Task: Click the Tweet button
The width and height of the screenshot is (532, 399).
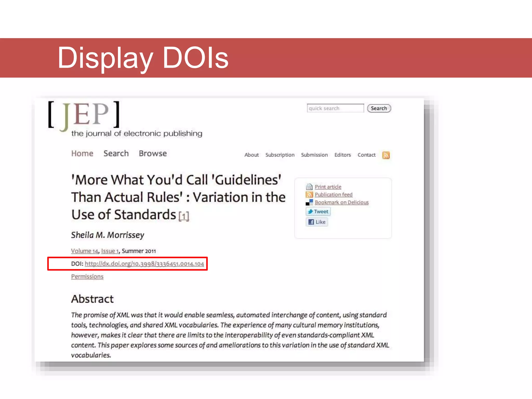Action: click(x=318, y=211)
